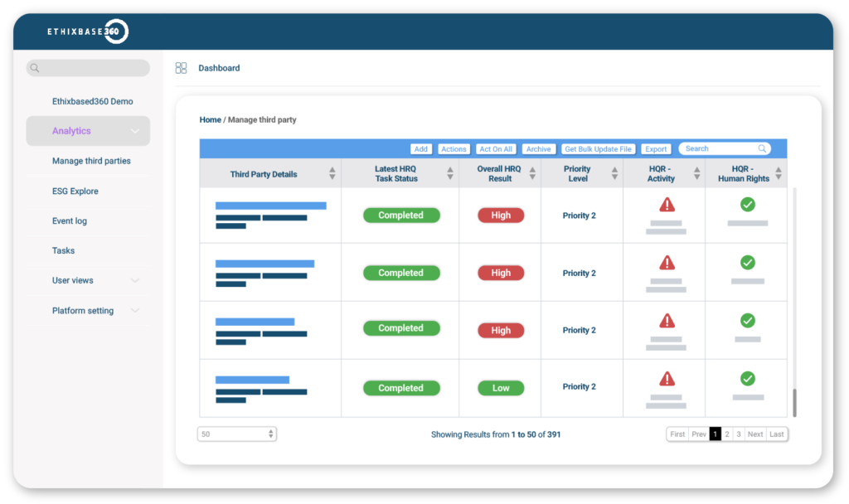The width and height of the screenshot is (849, 504).
Task: Click first row red warning triangle icon
Action: [667, 205]
